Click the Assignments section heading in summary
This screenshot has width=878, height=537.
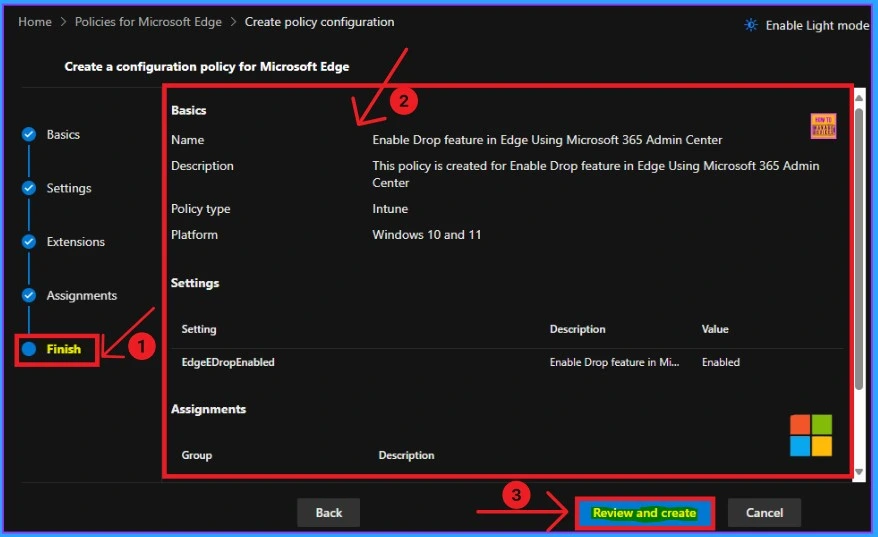click(x=208, y=409)
